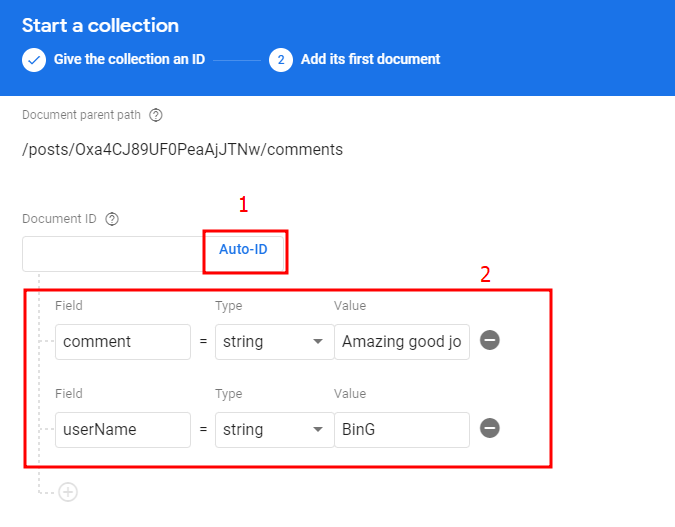Click the document parent path text
Viewport: 675px width, 527px height.
[183, 150]
